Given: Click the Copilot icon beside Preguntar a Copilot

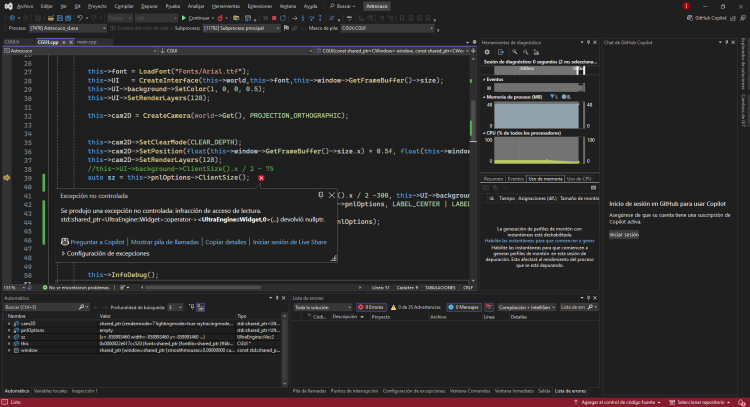Looking at the screenshot, I should pyautogui.click(x=65, y=242).
